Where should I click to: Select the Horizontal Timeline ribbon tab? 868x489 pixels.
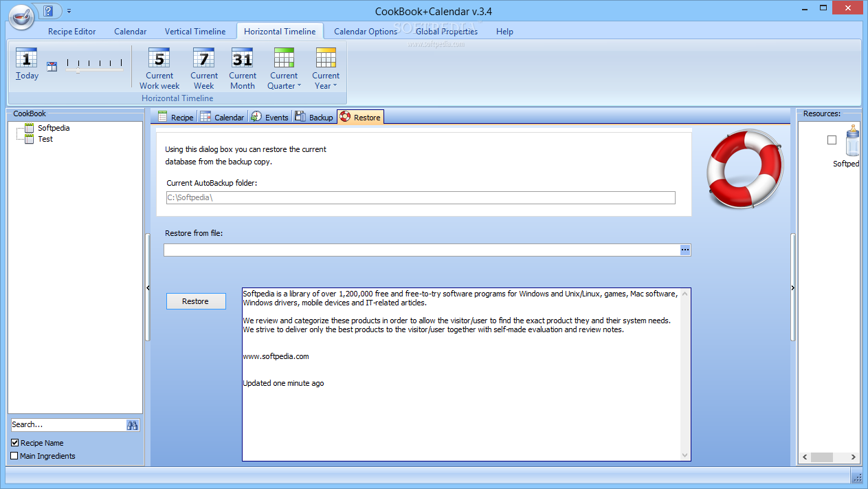(x=280, y=32)
